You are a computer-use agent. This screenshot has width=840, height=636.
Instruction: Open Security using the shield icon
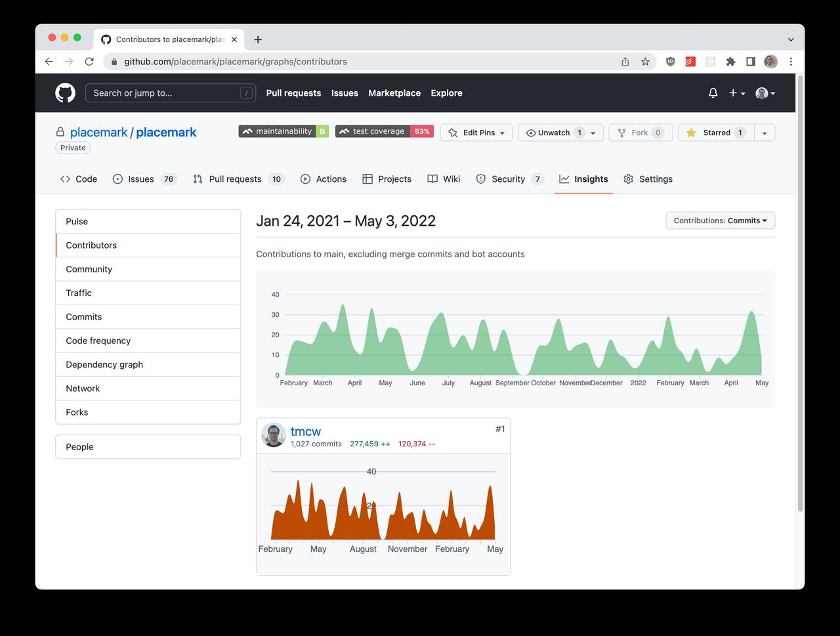pos(482,179)
